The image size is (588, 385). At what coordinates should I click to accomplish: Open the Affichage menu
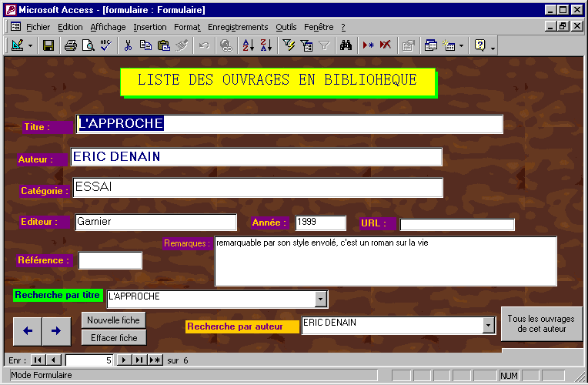[108, 27]
